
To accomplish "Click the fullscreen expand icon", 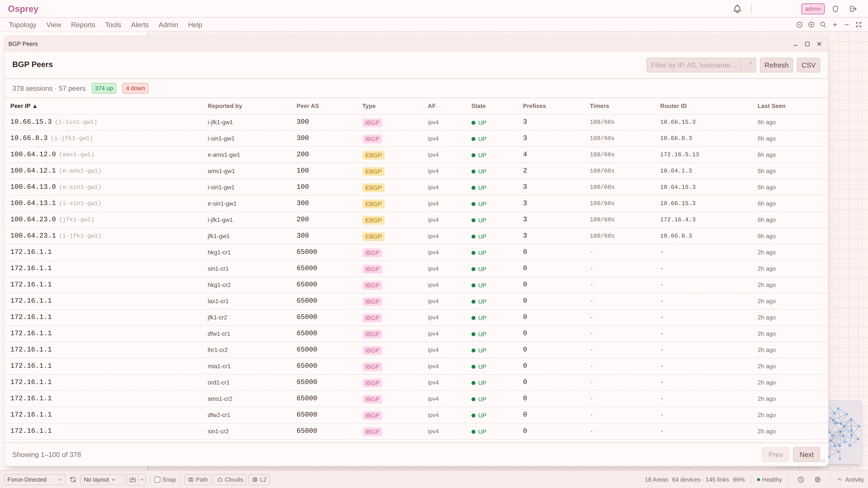I will [x=859, y=25].
